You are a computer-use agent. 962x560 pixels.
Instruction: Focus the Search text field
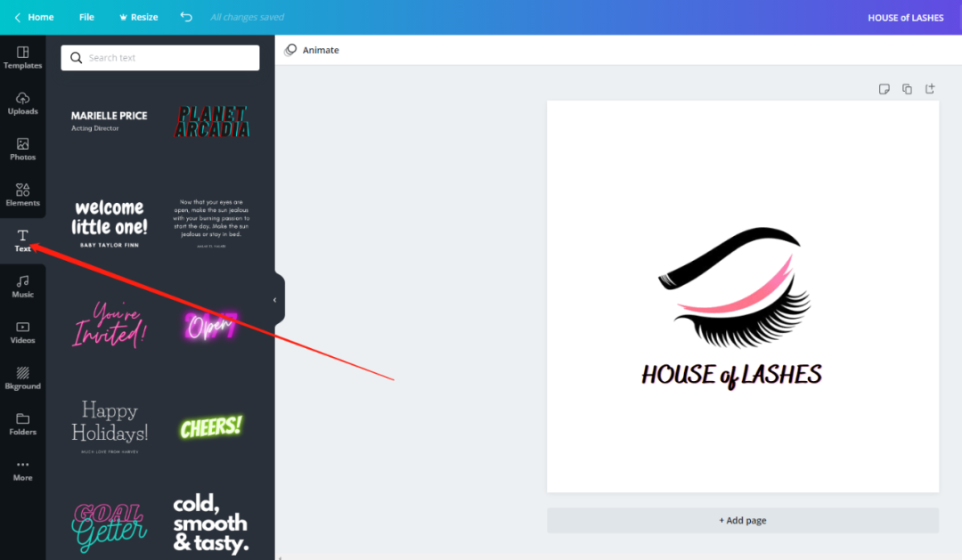[160, 58]
